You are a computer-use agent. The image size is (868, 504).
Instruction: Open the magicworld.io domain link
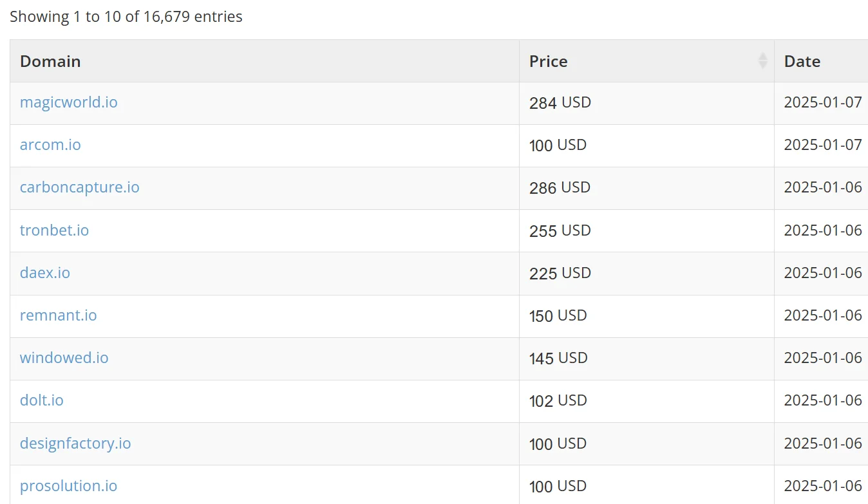tap(69, 102)
